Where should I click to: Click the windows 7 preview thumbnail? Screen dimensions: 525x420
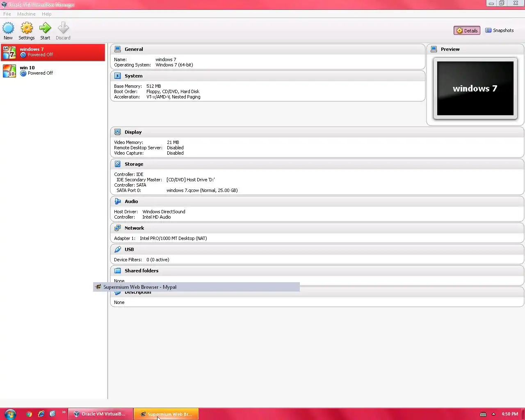[475, 88]
